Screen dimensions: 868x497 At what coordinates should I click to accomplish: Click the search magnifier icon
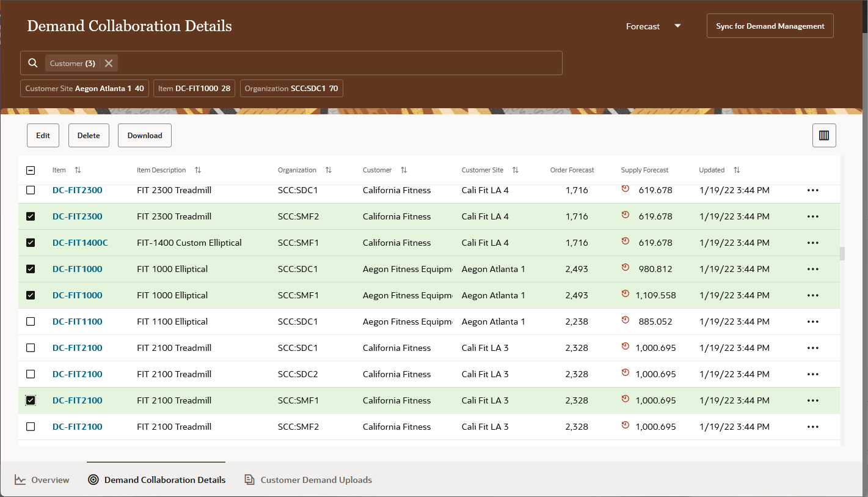[33, 63]
